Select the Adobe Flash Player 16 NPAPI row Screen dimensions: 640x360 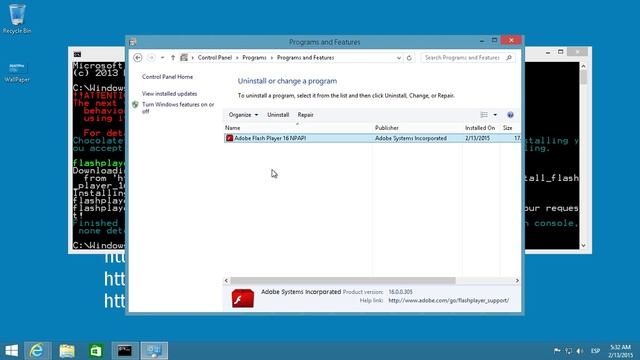(x=372, y=138)
